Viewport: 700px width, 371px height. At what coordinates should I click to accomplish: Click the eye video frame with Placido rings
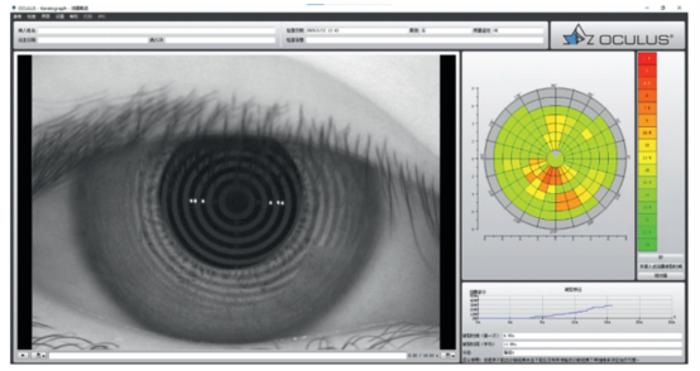point(236,202)
